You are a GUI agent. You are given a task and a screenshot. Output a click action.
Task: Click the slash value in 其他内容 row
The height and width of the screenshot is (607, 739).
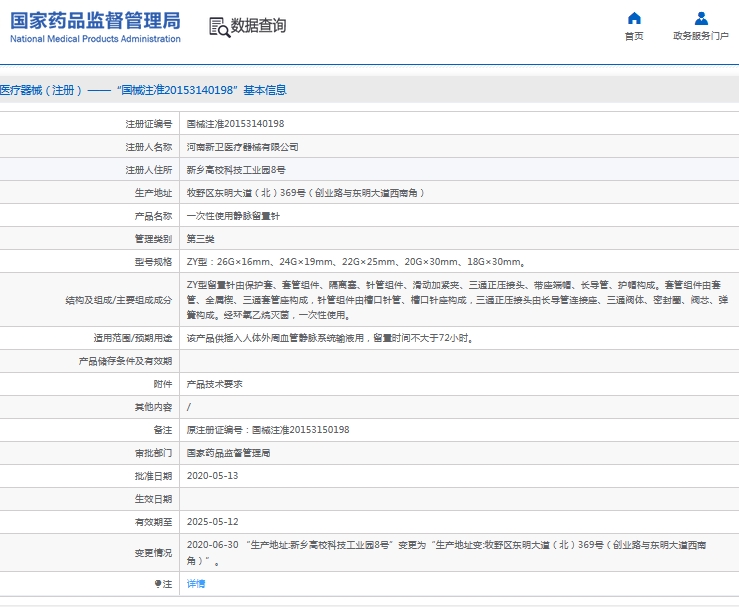(x=189, y=407)
